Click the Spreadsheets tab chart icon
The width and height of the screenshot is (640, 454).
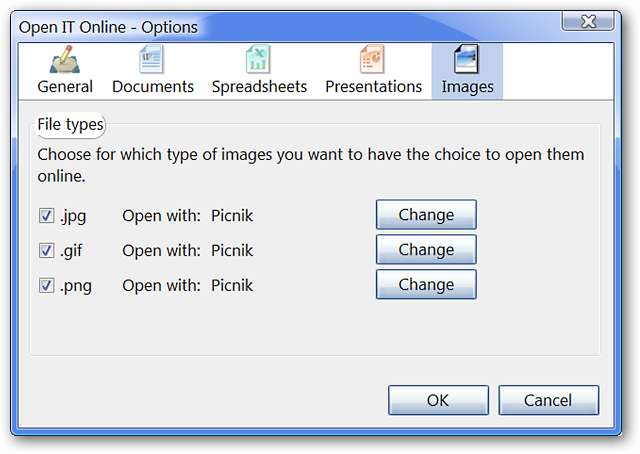tap(259, 60)
